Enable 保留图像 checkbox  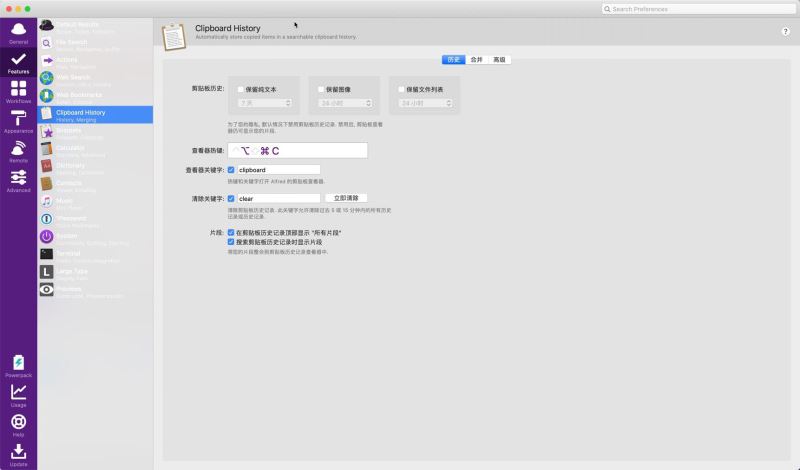[321, 89]
